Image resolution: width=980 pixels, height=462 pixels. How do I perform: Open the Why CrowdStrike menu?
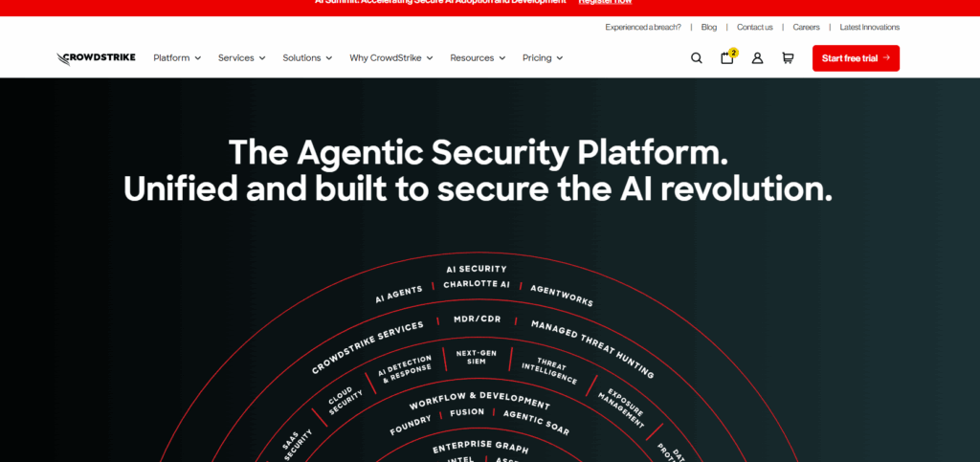(x=390, y=58)
